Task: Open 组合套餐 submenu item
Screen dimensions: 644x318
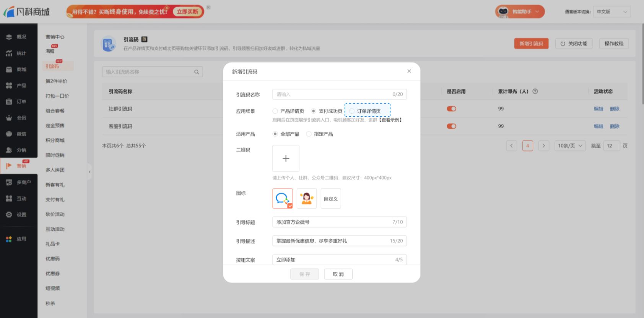Action: tap(55, 111)
